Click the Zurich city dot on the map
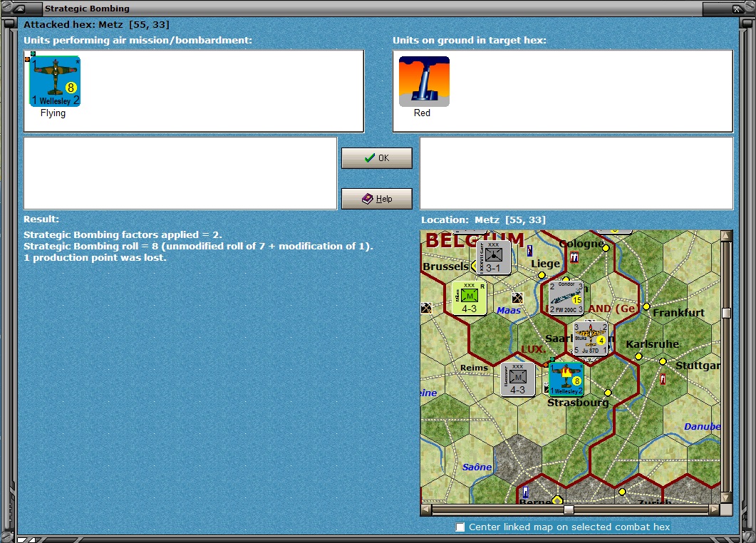 click(622, 492)
